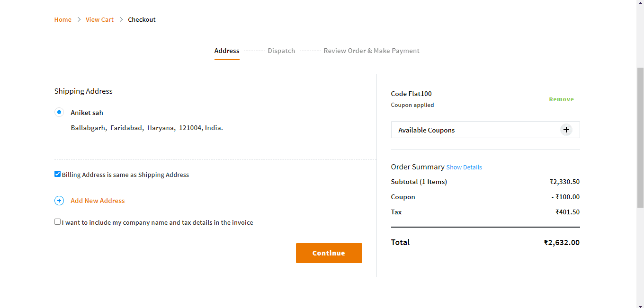Remove the applied Flat100 coupon
Screen dimensions: 644x308
coord(561,99)
